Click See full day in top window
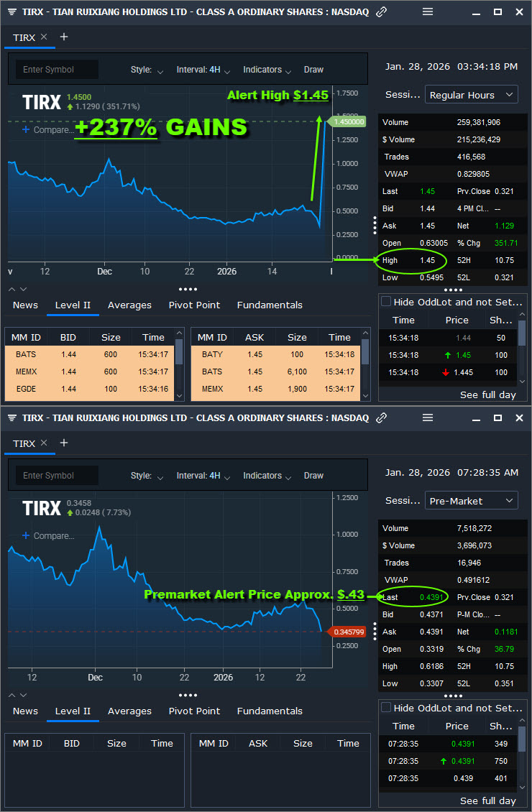Viewport: 532px width, 812px height. pyautogui.click(x=488, y=395)
